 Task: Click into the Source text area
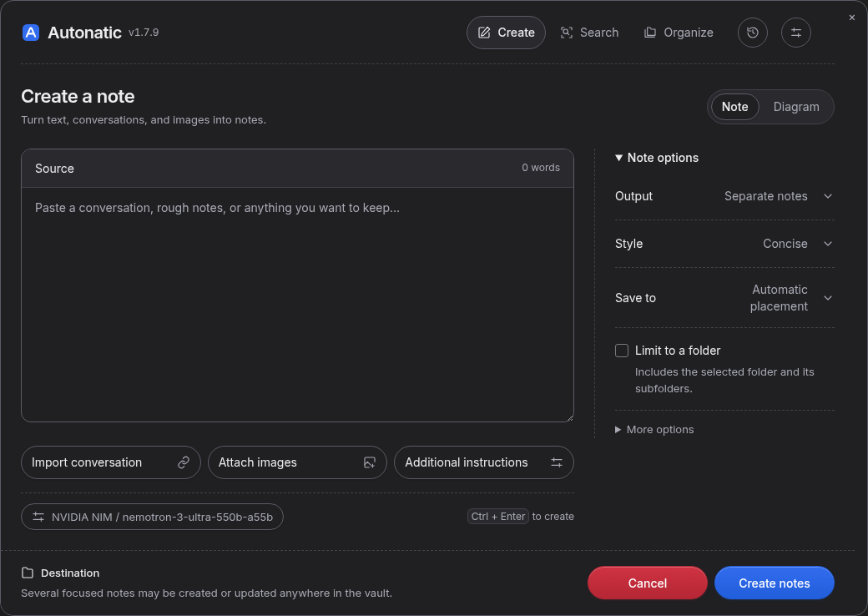pyautogui.click(x=297, y=305)
